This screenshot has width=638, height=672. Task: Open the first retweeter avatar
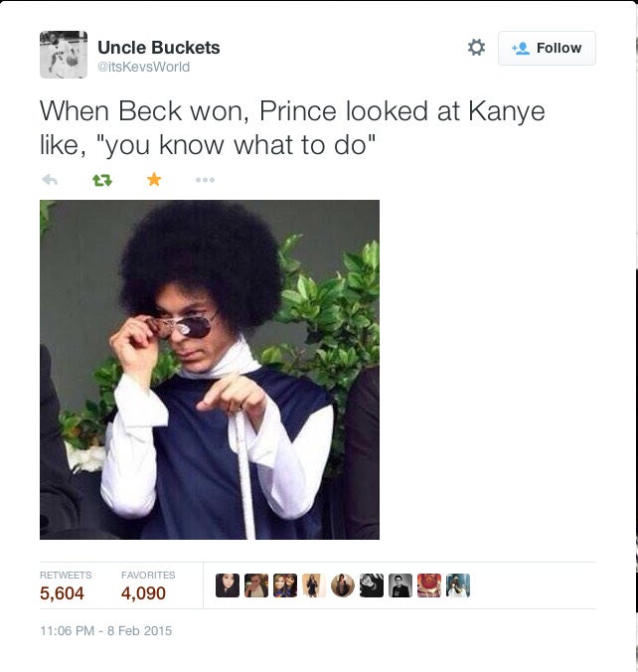[x=228, y=586]
